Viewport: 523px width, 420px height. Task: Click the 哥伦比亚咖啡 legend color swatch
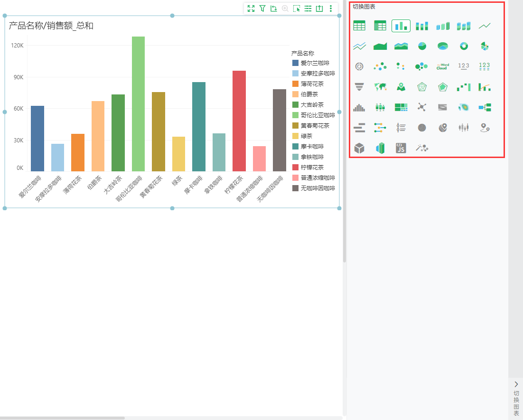pos(295,115)
